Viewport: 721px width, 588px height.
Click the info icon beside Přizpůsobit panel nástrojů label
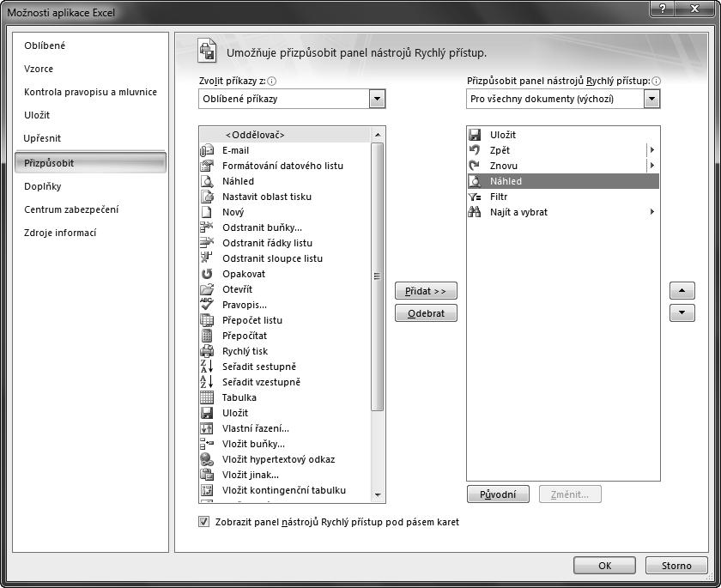pyautogui.click(x=656, y=81)
